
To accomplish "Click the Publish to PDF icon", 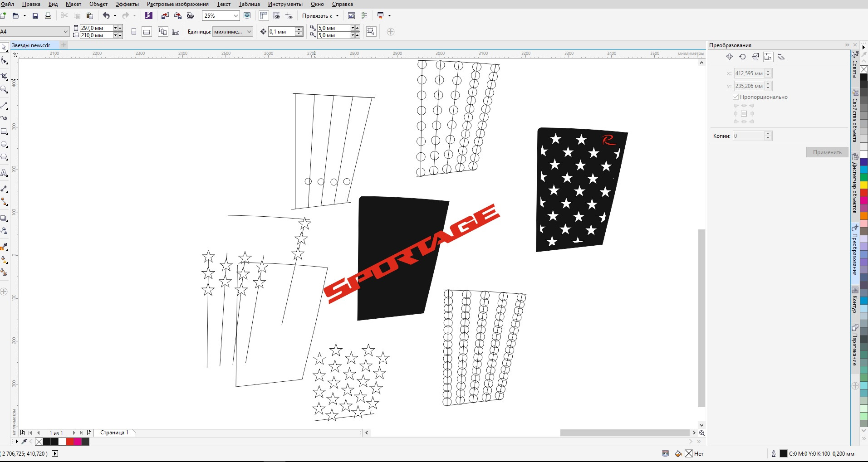I will click(191, 16).
